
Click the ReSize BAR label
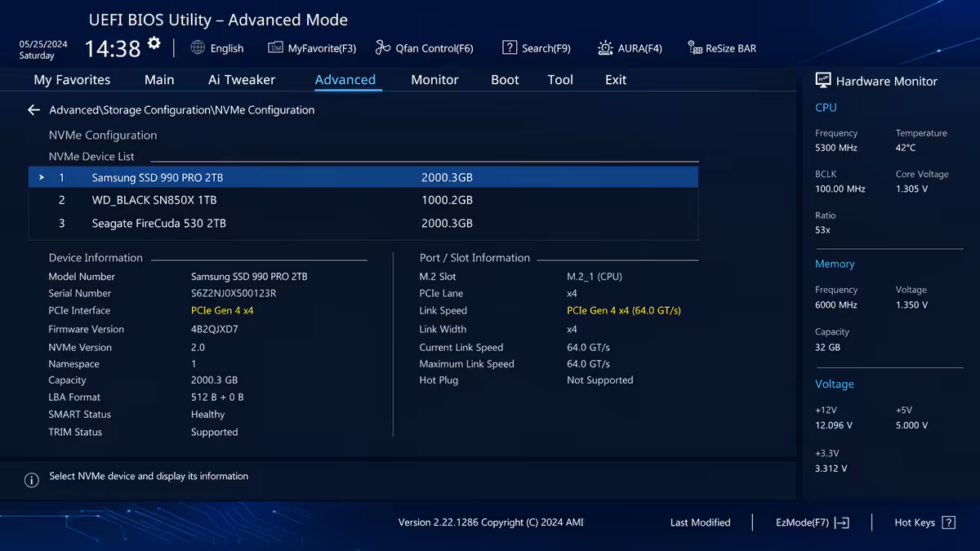[x=731, y=48]
